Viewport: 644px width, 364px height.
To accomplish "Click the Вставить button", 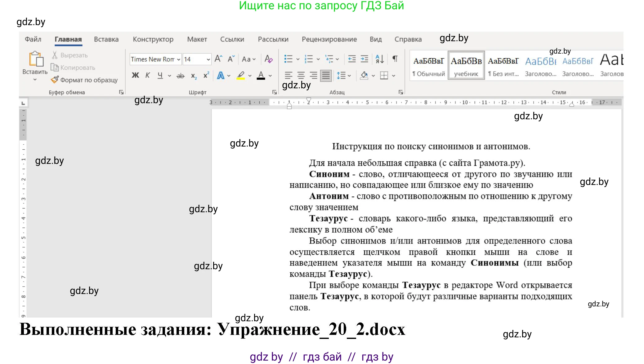I will tap(34, 65).
